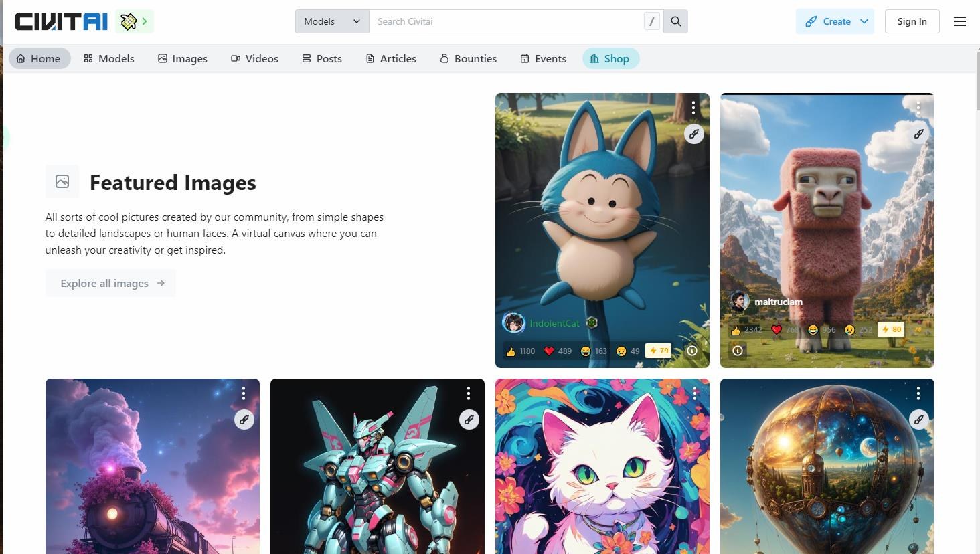This screenshot has width=980, height=554.
Task: Add laugh reaction showing 163
Action: pyautogui.click(x=594, y=351)
